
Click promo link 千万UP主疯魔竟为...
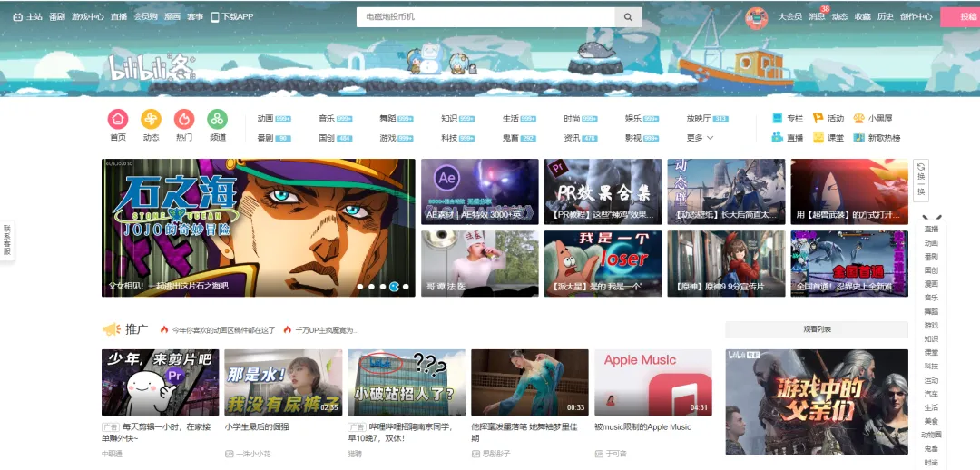click(x=327, y=329)
